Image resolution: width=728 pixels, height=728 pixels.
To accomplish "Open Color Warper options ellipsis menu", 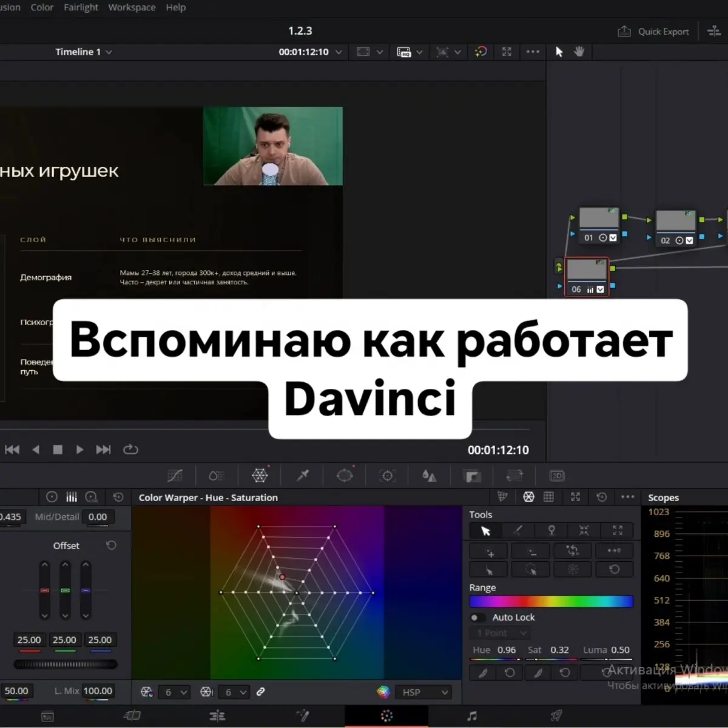I will click(x=628, y=497).
